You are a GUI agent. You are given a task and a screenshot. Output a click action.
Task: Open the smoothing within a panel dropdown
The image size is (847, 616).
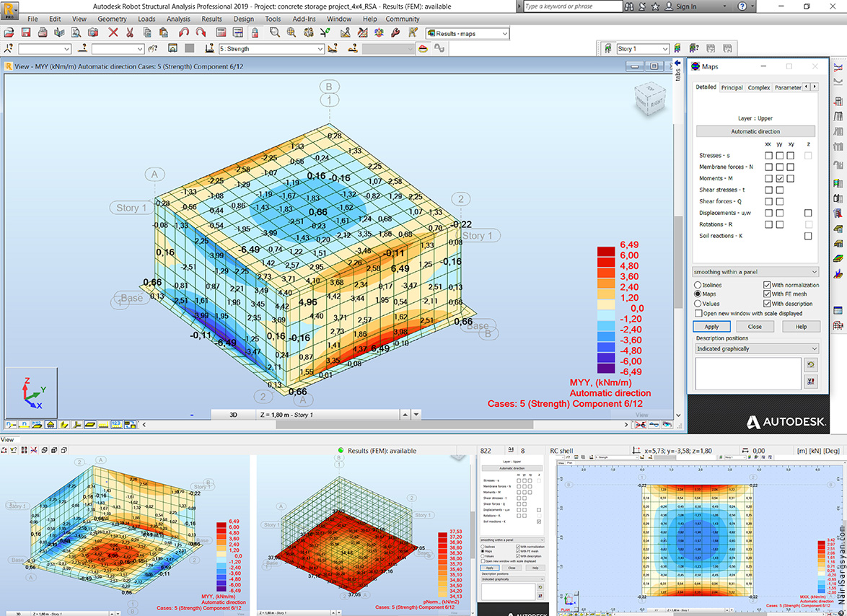(755, 272)
